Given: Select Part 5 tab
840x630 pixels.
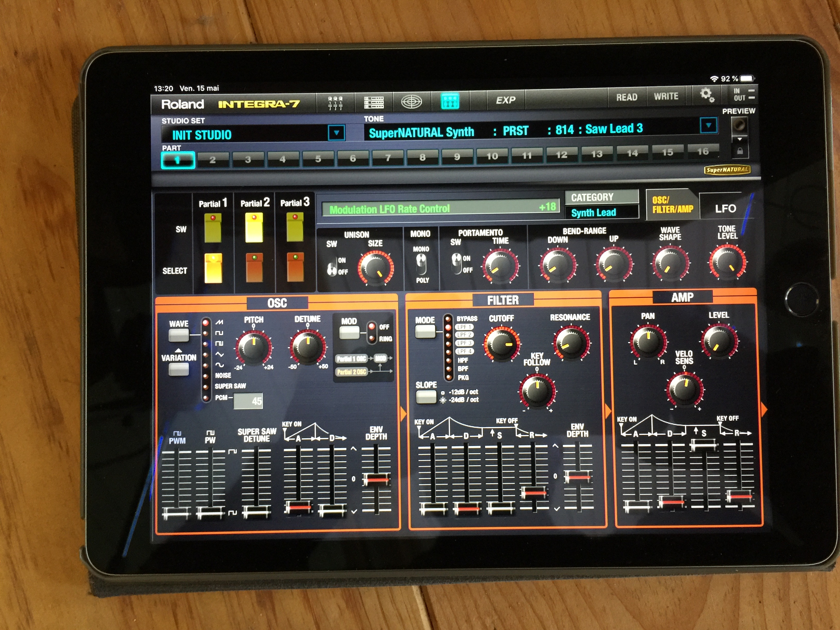Looking at the screenshot, I should coord(318,159).
